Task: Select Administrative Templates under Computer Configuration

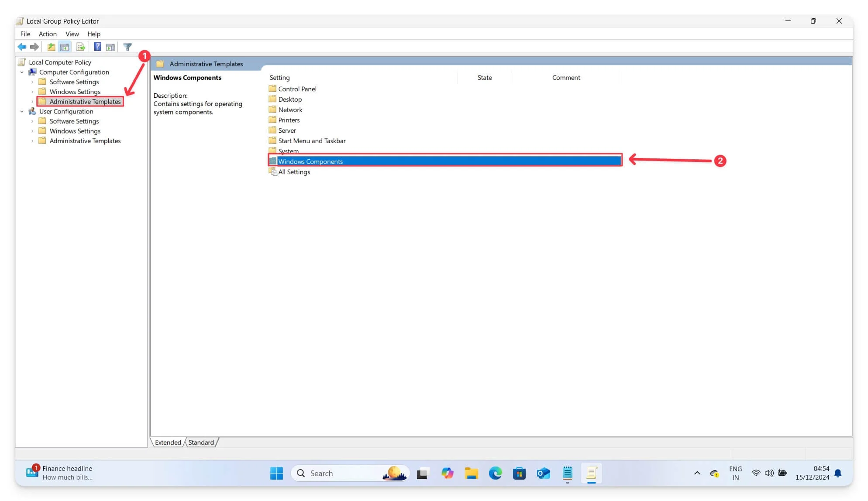Action: [x=85, y=101]
